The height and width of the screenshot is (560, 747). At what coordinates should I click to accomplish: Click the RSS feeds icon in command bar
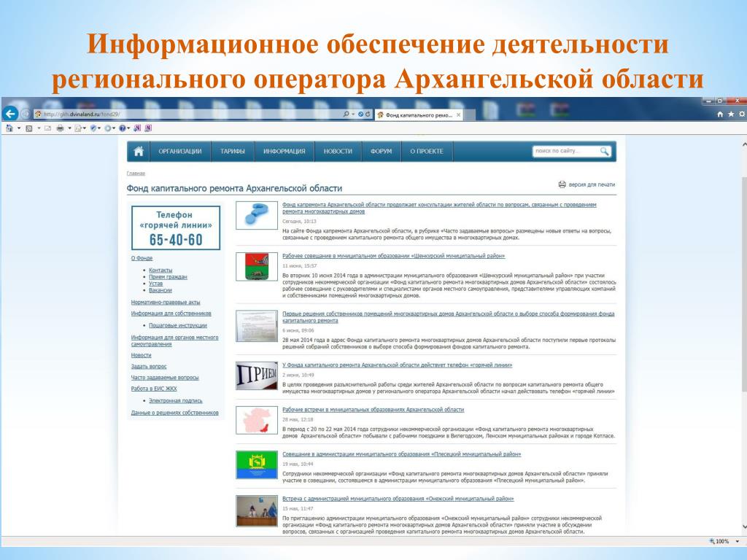click(29, 128)
